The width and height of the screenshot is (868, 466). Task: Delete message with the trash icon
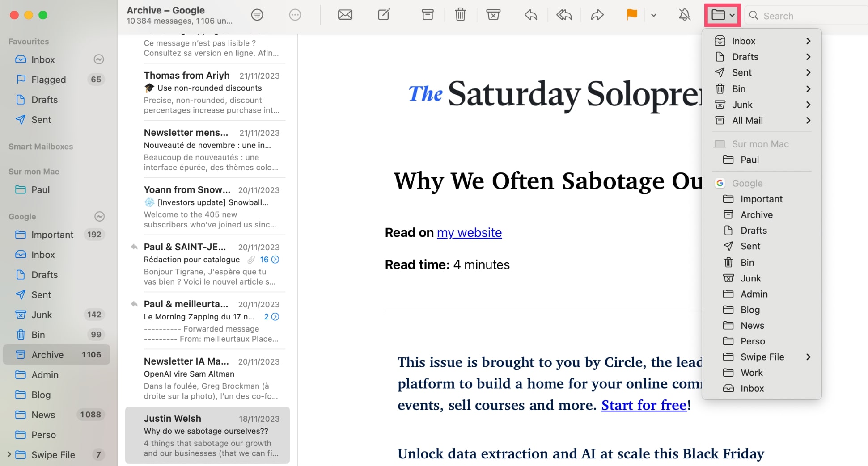[460, 15]
